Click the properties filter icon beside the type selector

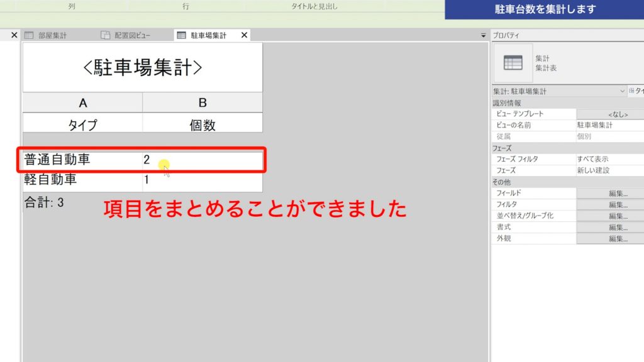tap(630, 90)
